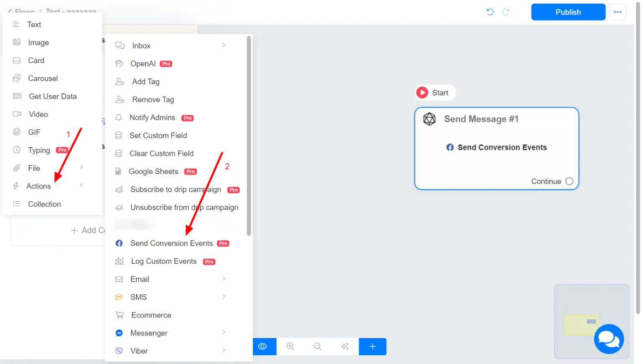The height and width of the screenshot is (364, 642).
Task: Expand the Inbox submenu chevron
Action: [224, 45]
